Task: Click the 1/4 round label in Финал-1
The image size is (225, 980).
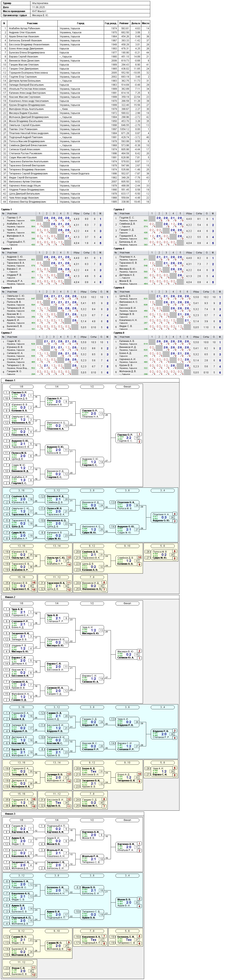Action: point(57,386)
